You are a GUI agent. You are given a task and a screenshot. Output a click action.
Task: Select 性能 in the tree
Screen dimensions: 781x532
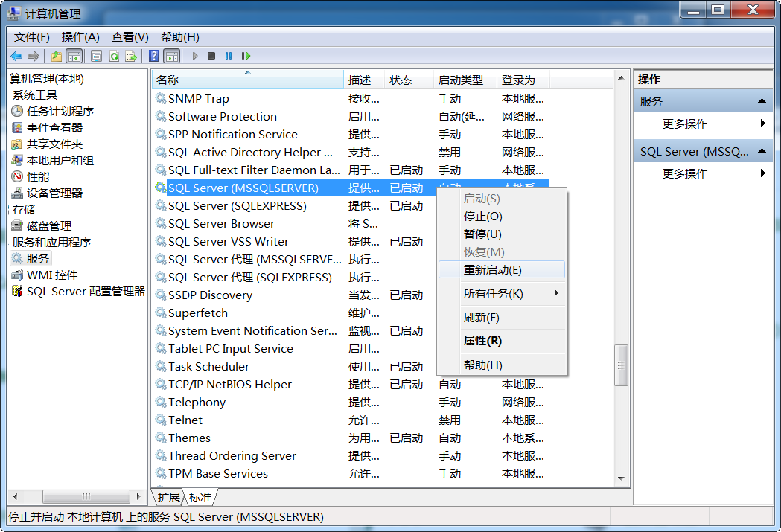point(38,177)
